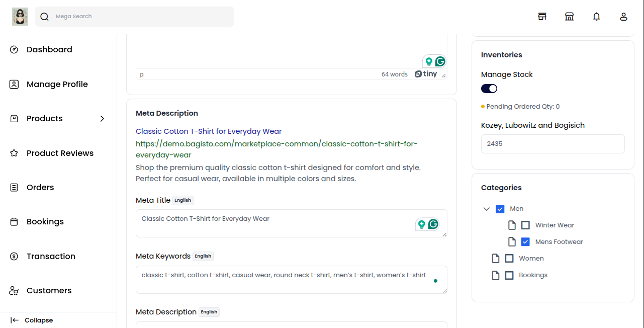Uncheck the Mens Footwear category checkbox
Image resolution: width=644 pixels, height=328 pixels.
525,242
